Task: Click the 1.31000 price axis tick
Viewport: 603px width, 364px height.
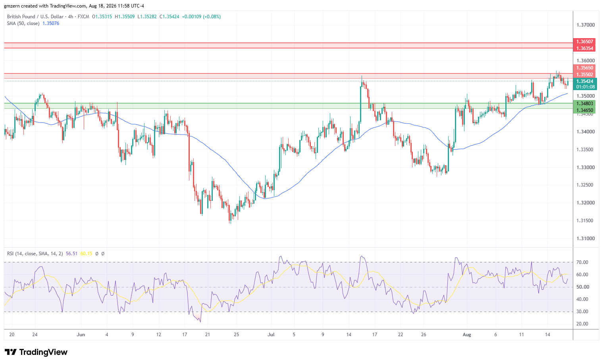Action: coord(586,239)
